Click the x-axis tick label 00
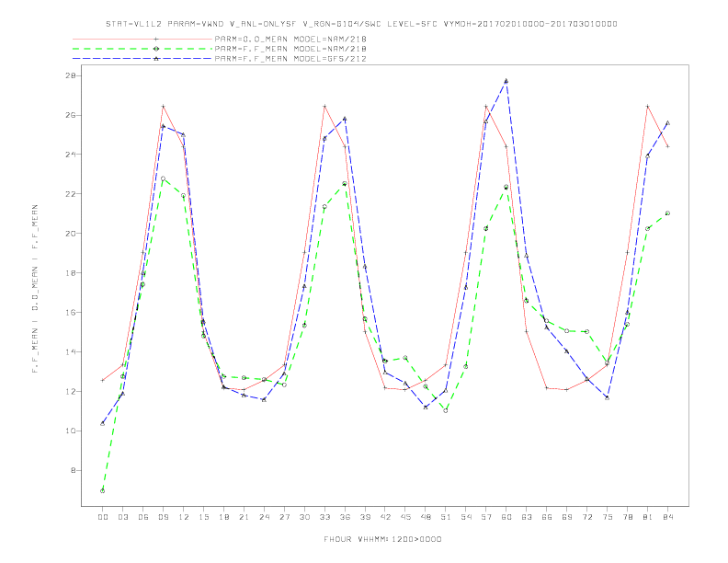 tap(103, 517)
